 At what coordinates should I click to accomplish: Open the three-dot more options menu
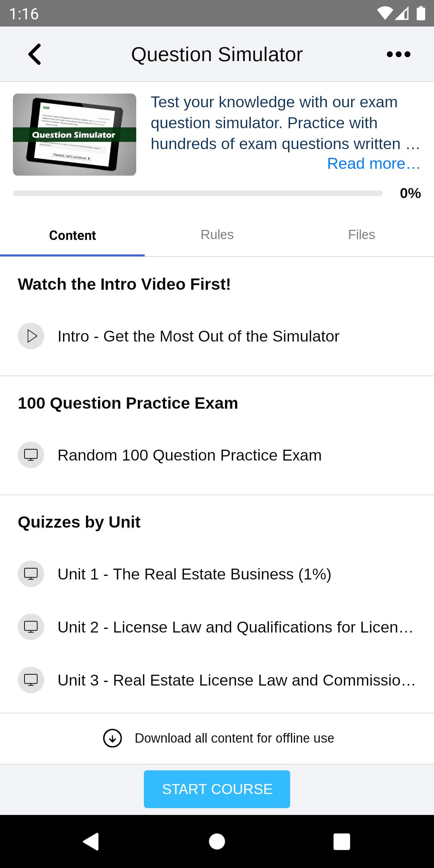click(x=398, y=54)
